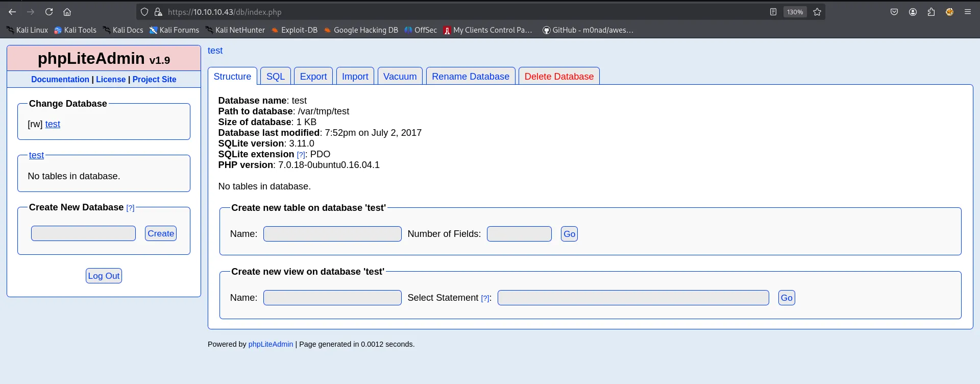Click the Log Out button
This screenshot has width=980, height=384.
tap(104, 276)
